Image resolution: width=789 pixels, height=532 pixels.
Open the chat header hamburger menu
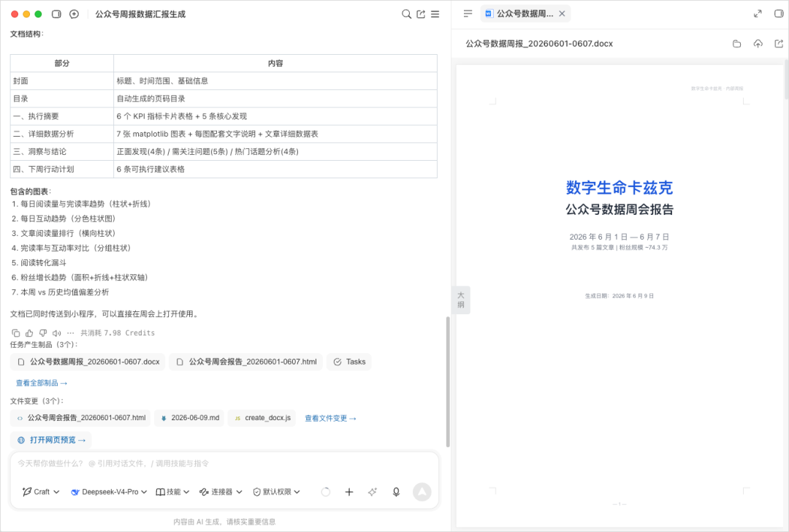point(435,14)
